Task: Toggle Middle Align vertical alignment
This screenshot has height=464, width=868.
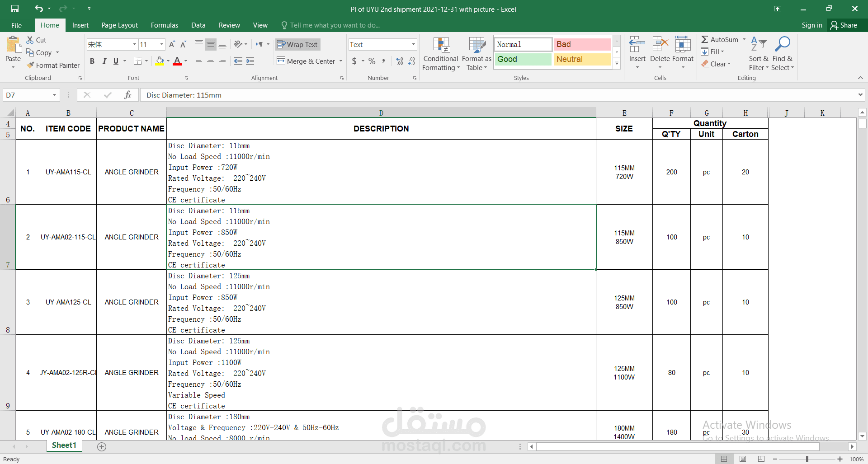Action: [211, 44]
